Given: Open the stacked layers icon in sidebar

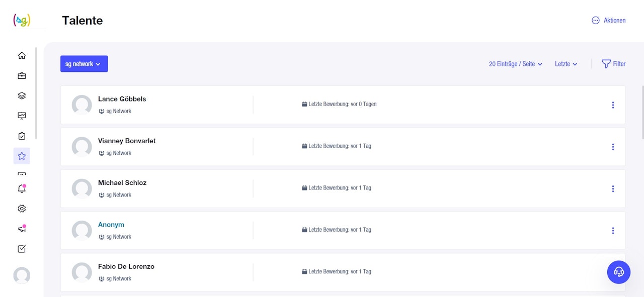Looking at the screenshot, I should pyautogui.click(x=22, y=96).
